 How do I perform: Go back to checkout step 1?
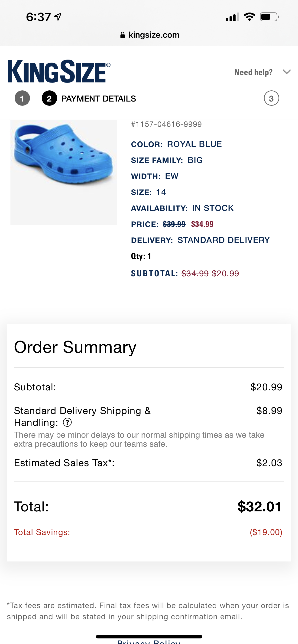(22, 98)
